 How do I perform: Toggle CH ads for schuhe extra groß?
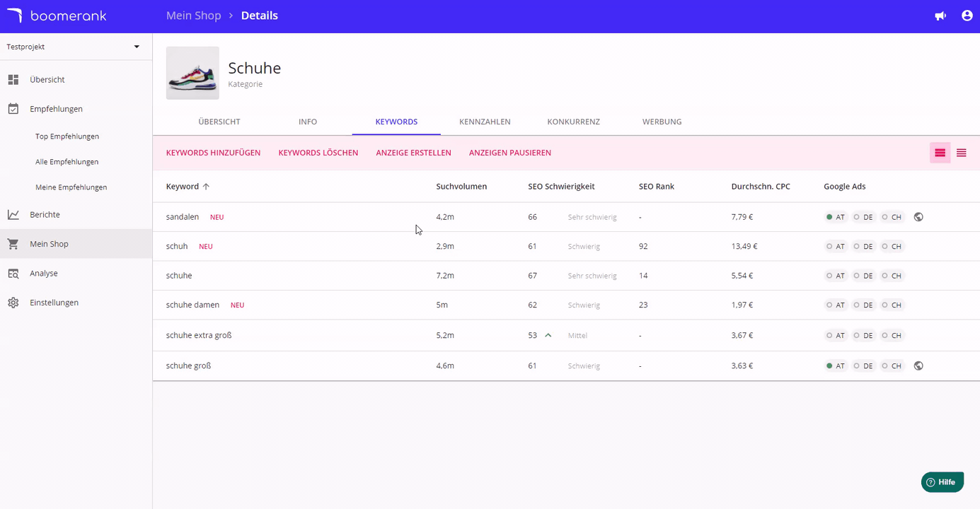tap(892, 336)
